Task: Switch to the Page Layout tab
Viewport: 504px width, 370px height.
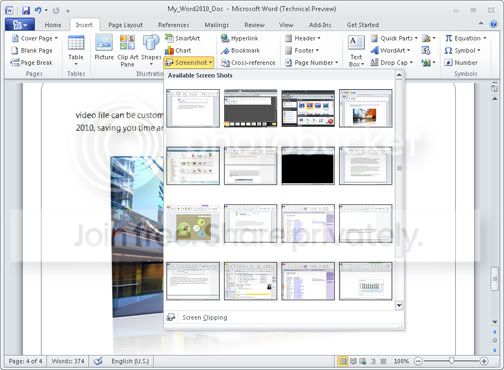Action: point(125,25)
